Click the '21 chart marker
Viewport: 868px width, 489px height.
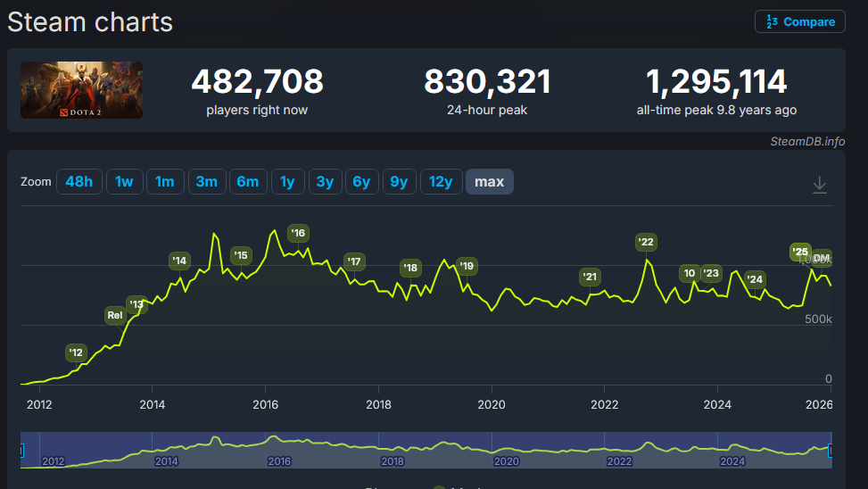coord(590,277)
